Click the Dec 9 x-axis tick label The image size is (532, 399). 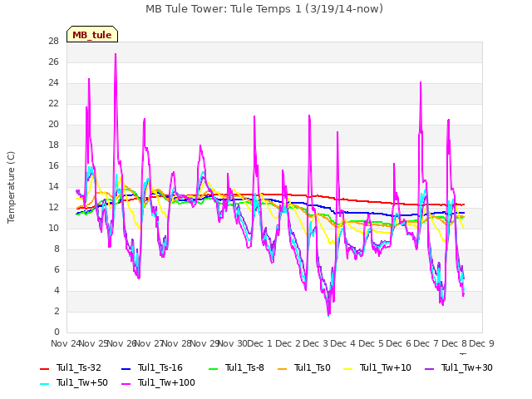click(x=481, y=343)
